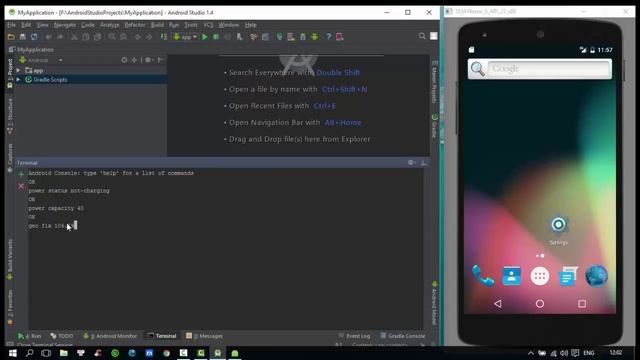This screenshot has width=640, height=360.
Task: Click the Attach debugger icon in toolbar
Action: 240,37
